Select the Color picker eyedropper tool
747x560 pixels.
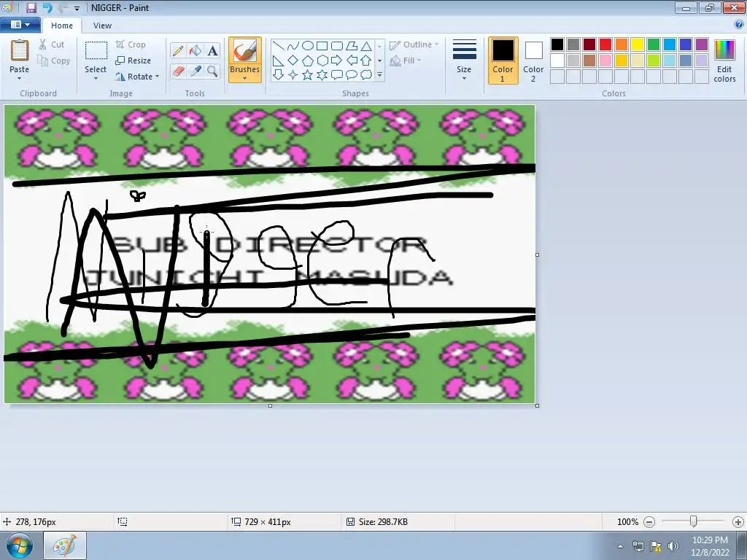(x=196, y=71)
